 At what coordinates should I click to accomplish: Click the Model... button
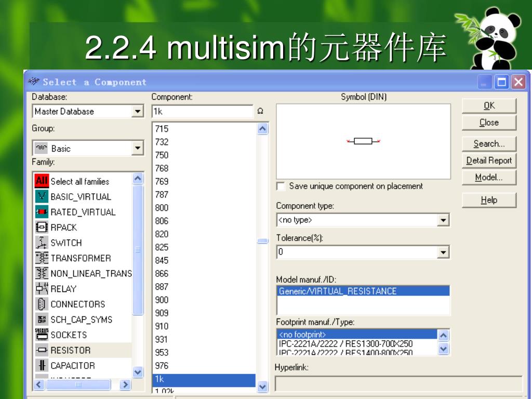tap(489, 178)
